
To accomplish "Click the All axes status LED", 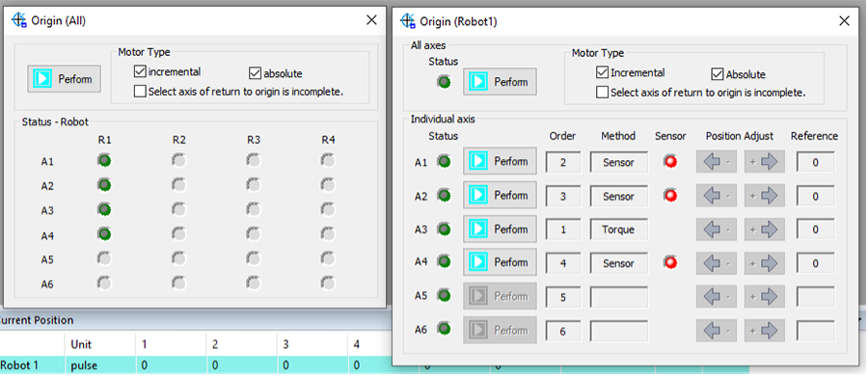I will click(444, 82).
